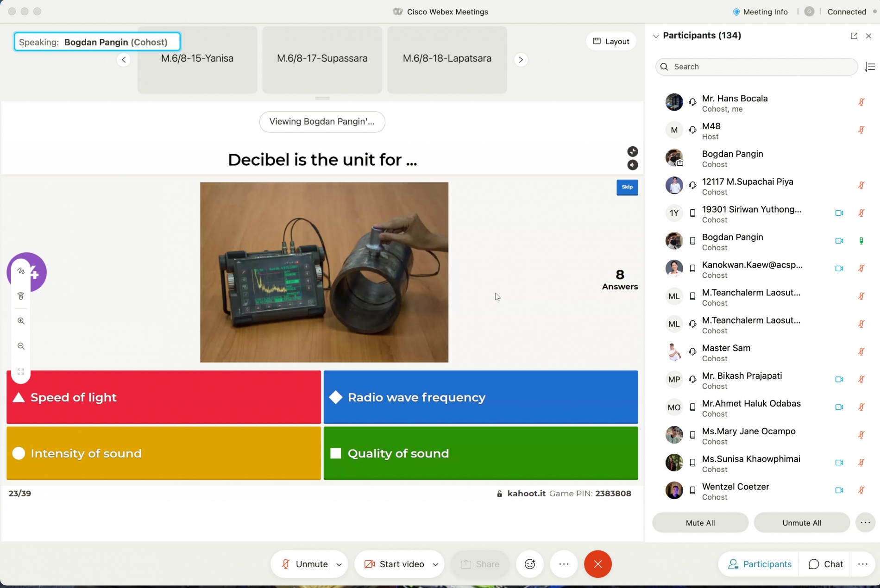Open panel options ellipsis at bottom right
Screen dimensions: 880x588
[x=862, y=564]
